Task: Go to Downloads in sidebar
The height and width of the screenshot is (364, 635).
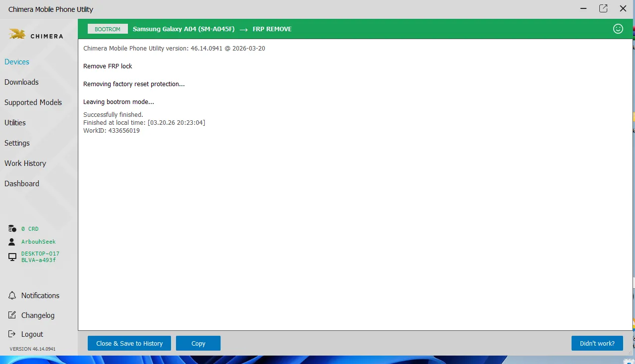Action: (21, 82)
